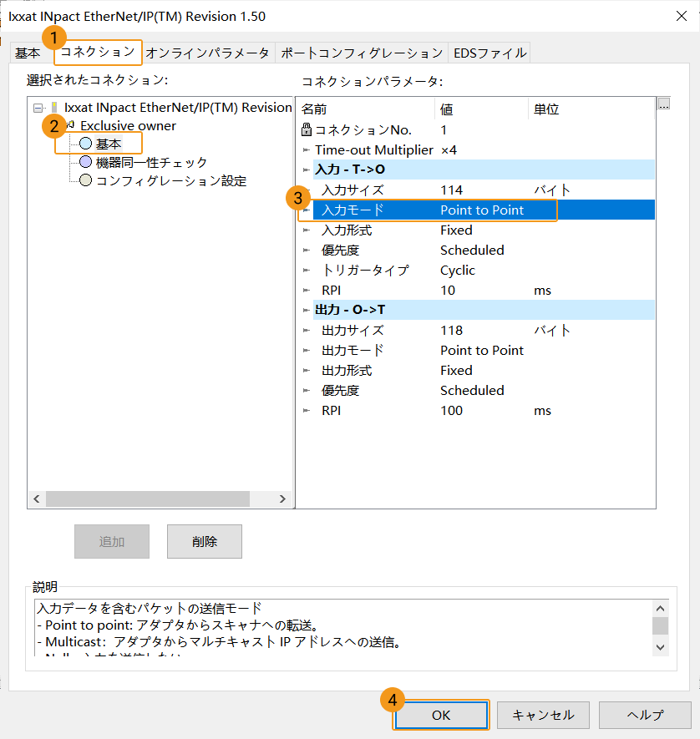Select the Time-out Multiplier row

click(476, 149)
